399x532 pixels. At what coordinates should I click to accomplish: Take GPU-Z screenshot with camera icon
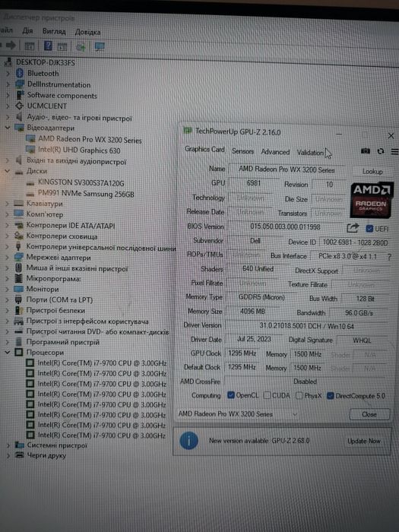[x=366, y=151]
